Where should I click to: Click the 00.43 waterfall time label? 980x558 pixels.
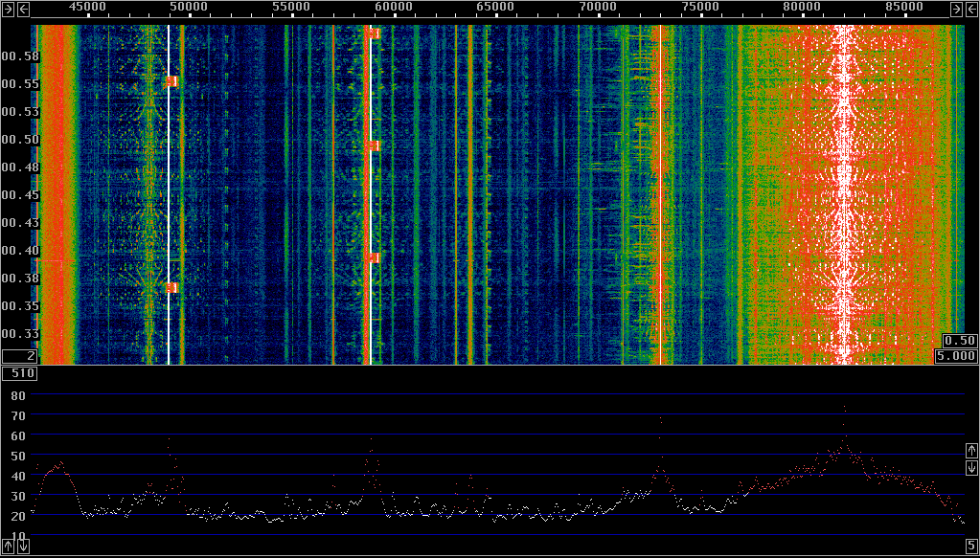coord(20,223)
